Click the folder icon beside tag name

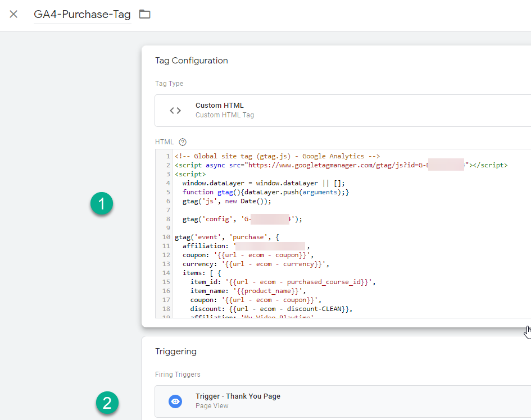pos(145,14)
